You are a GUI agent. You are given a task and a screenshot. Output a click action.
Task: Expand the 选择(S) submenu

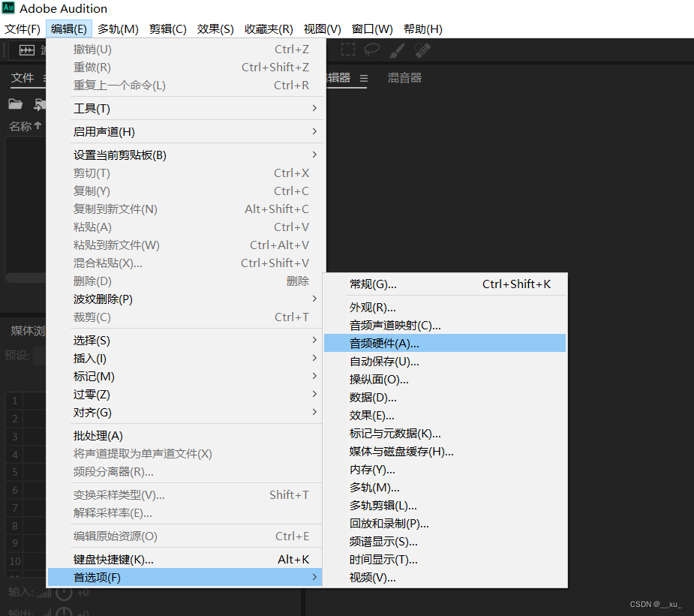(x=186, y=341)
